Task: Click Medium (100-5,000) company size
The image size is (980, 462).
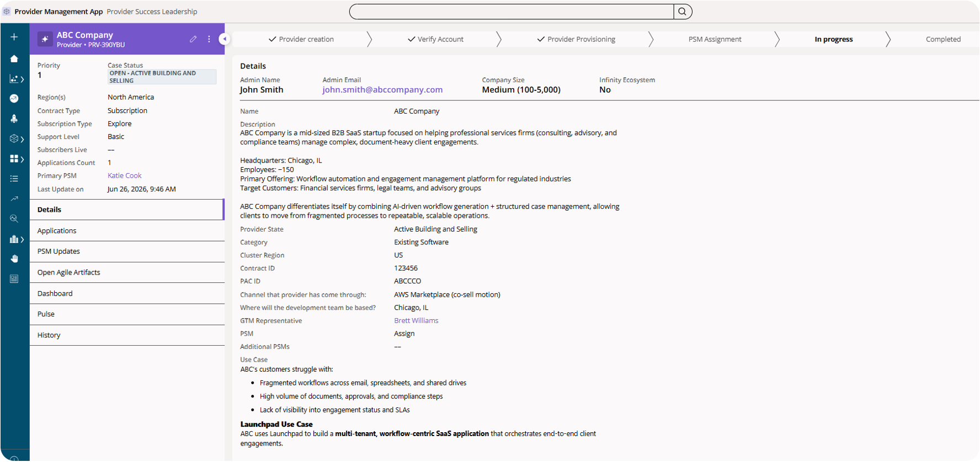Action: [521, 90]
